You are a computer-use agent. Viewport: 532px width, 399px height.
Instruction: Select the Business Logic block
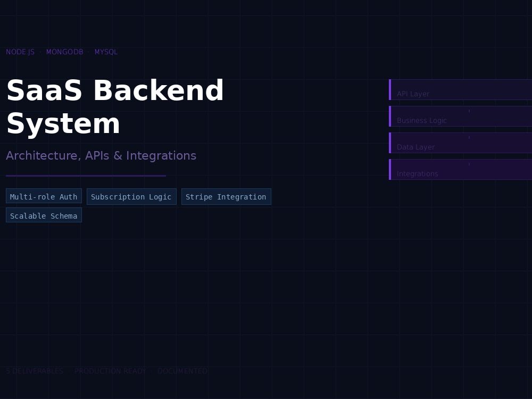coord(460,116)
